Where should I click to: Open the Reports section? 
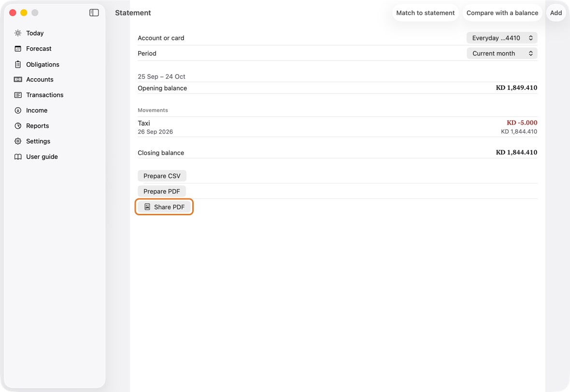pyautogui.click(x=38, y=126)
